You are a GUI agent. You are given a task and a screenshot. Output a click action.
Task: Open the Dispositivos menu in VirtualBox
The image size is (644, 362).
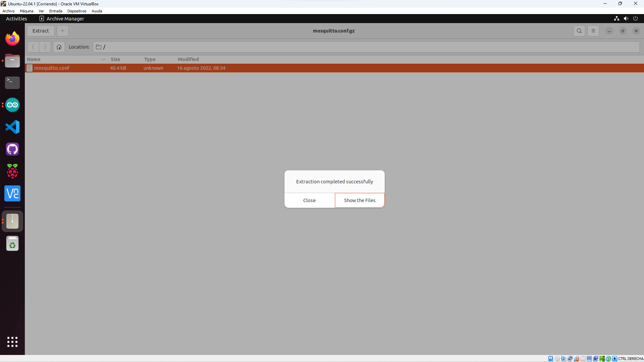point(77,11)
